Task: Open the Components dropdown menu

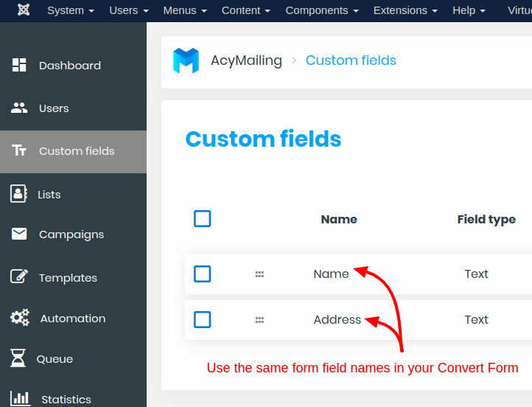Action: pos(322,10)
